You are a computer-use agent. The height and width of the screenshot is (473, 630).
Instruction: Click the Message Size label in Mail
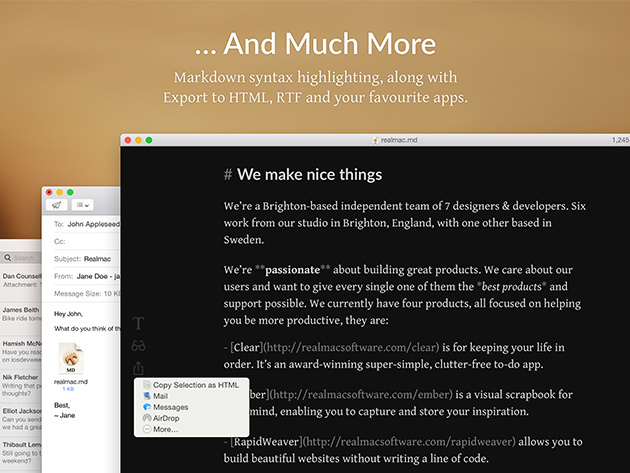pos(78,293)
